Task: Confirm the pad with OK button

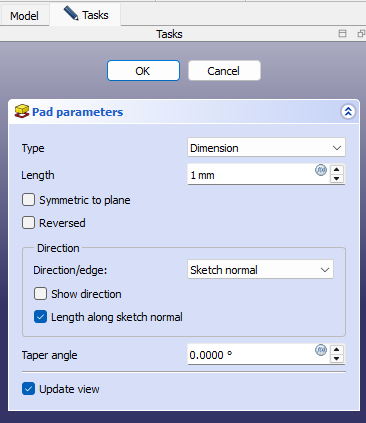Action: 143,71
